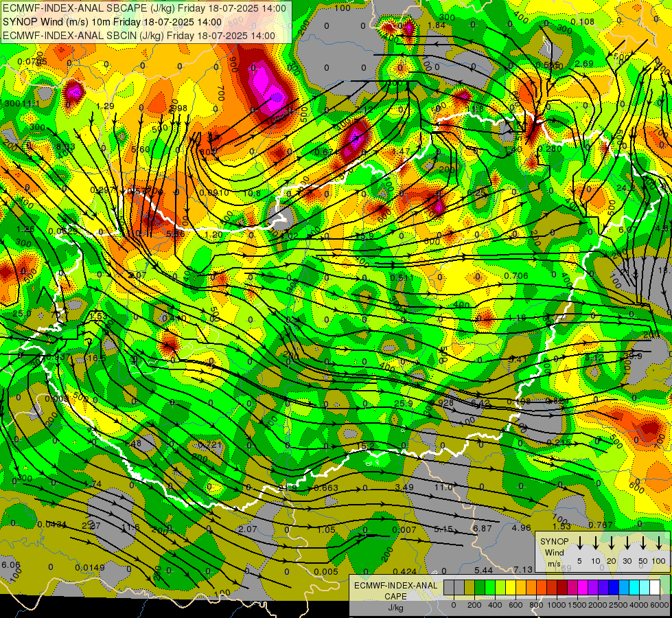Click the 30 m/s wind arrow in the legend

tap(627, 543)
